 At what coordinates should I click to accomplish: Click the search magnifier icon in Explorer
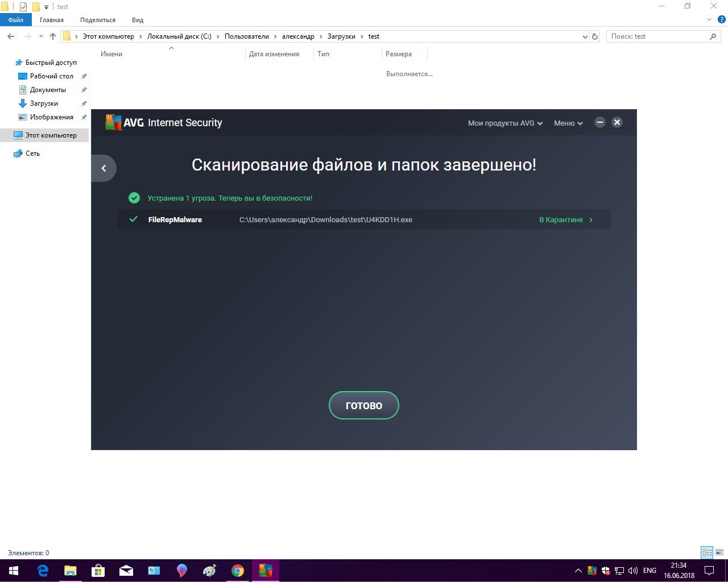[713, 36]
